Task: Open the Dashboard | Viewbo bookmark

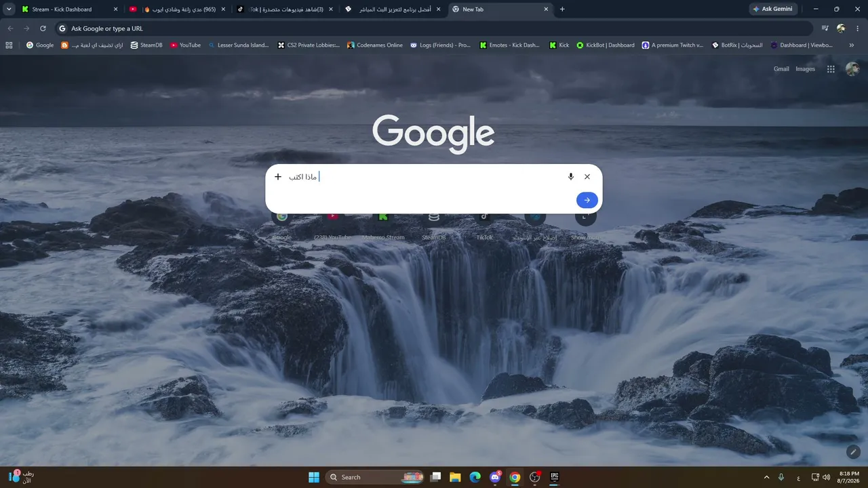Action: pyautogui.click(x=801, y=45)
